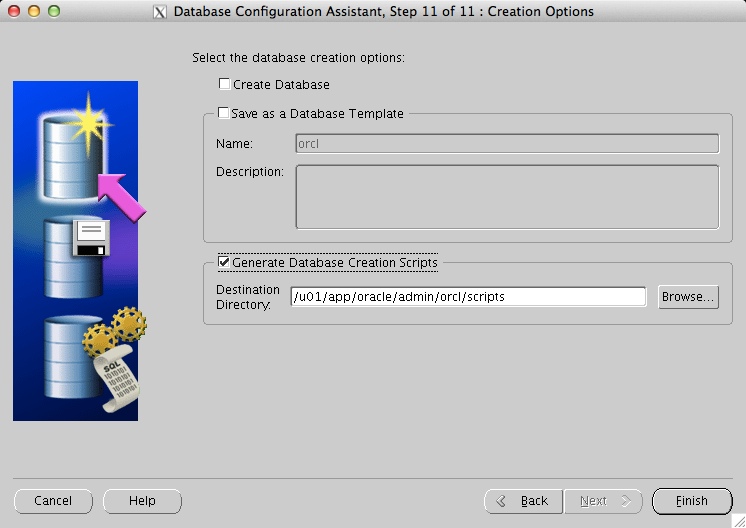Click the SQL script scroll icon
The height and width of the screenshot is (528, 746).
click(x=112, y=380)
